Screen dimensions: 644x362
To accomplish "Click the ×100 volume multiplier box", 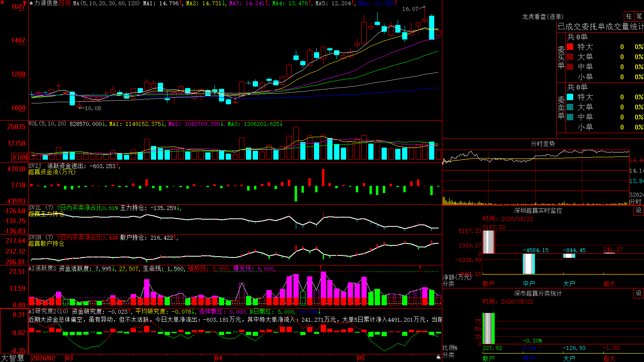I will (x=20, y=157).
